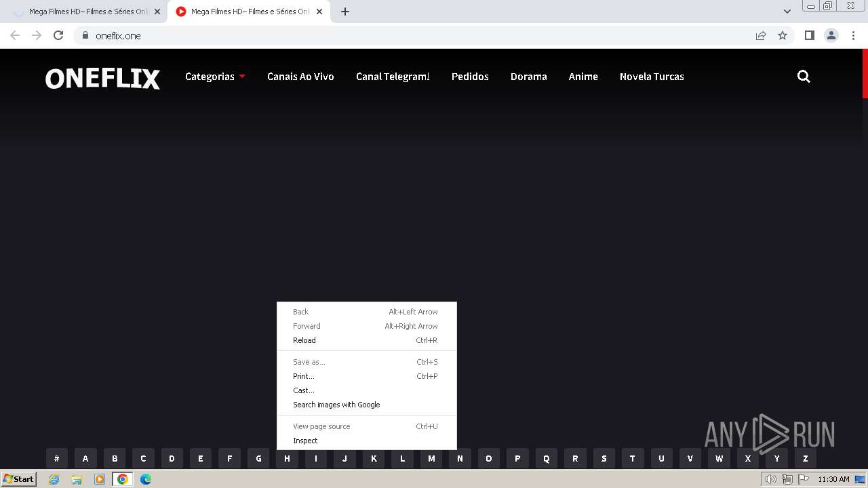The width and height of the screenshot is (868, 488).
Task: Open the Anime section
Action: 583,77
